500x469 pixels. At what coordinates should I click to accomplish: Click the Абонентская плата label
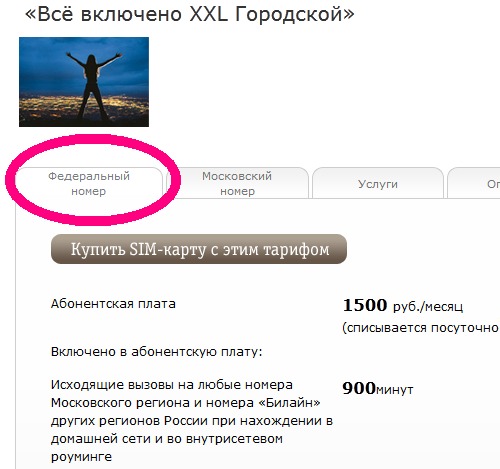[113, 304]
